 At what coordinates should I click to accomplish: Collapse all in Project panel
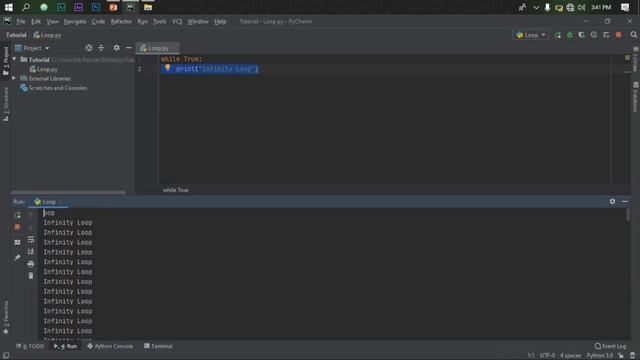pyautogui.click(x=101, y=48)
